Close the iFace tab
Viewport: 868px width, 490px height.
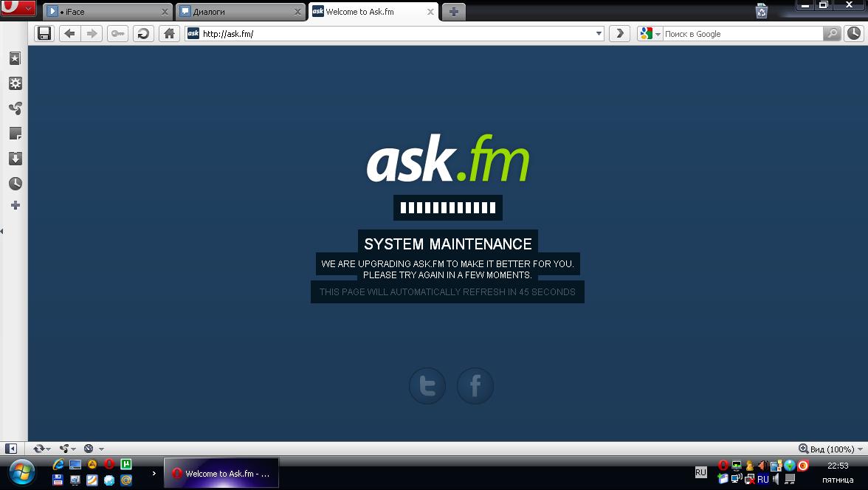pyautogui.click(x=165, y=12)
